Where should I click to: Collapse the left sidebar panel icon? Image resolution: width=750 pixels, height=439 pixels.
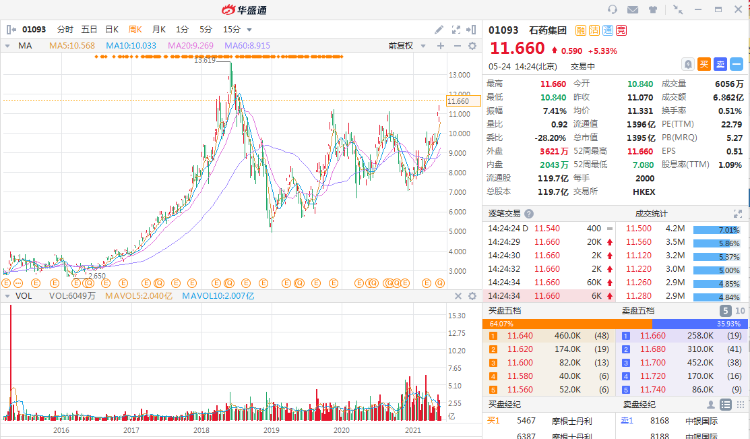click(x=10, y=30)
